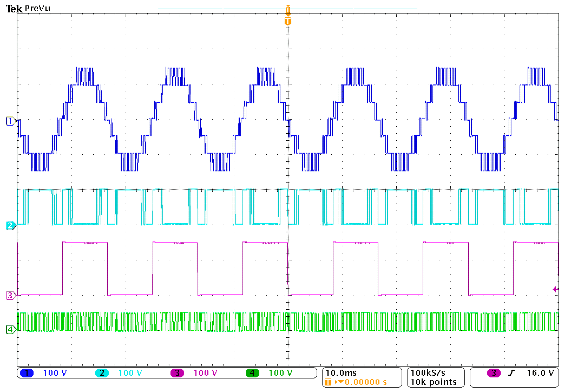Image resolution: width=565 pixels, height=392 pixels.
Task: Click the '100kS/s' sample rate readout
Action: [428, 373]
